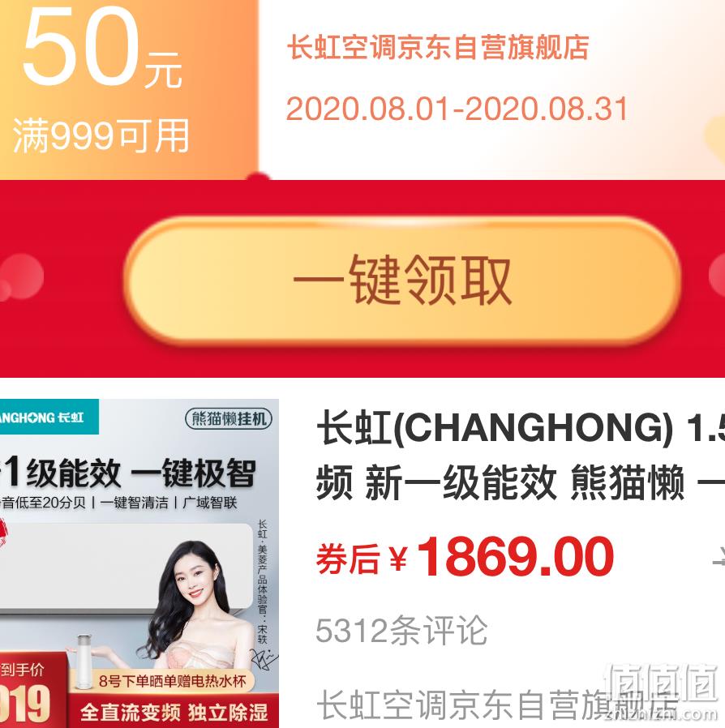Tap the 熊猫懒挂机 badge on the product image

[x=229, y=419]
